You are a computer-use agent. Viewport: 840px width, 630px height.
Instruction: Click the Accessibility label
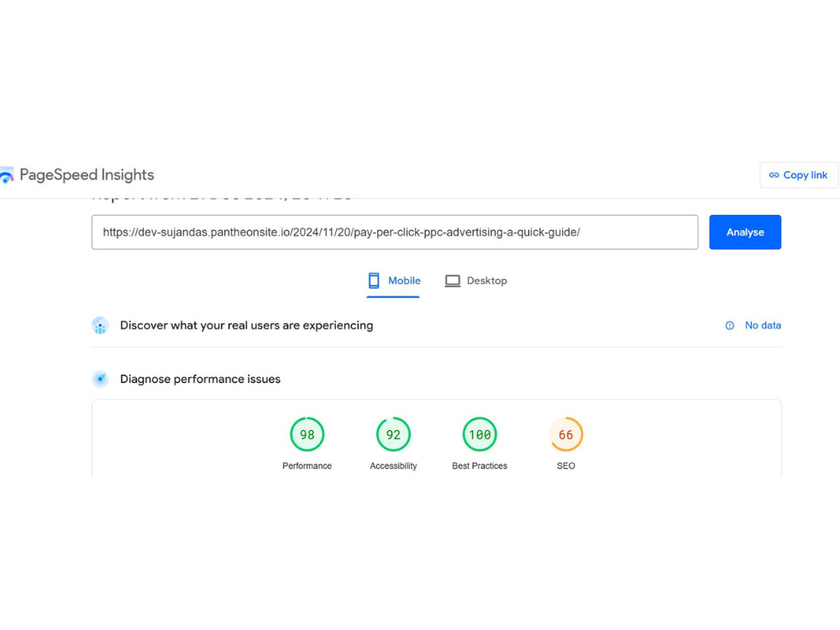click(393, 466)
